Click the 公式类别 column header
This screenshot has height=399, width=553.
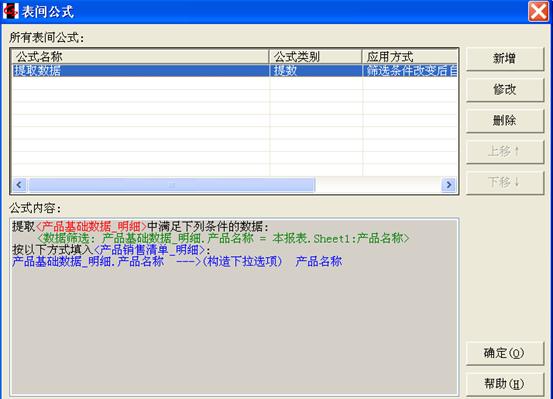coord(316,56)
